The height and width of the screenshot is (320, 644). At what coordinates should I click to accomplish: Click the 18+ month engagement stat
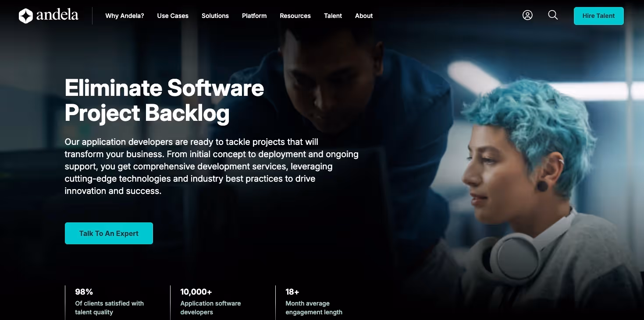point(314,302)
